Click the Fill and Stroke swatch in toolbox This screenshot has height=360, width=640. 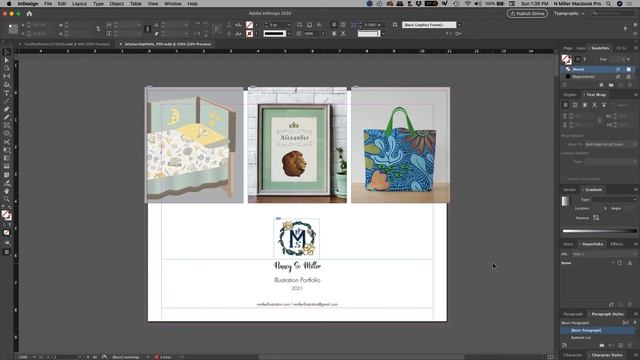6,215
